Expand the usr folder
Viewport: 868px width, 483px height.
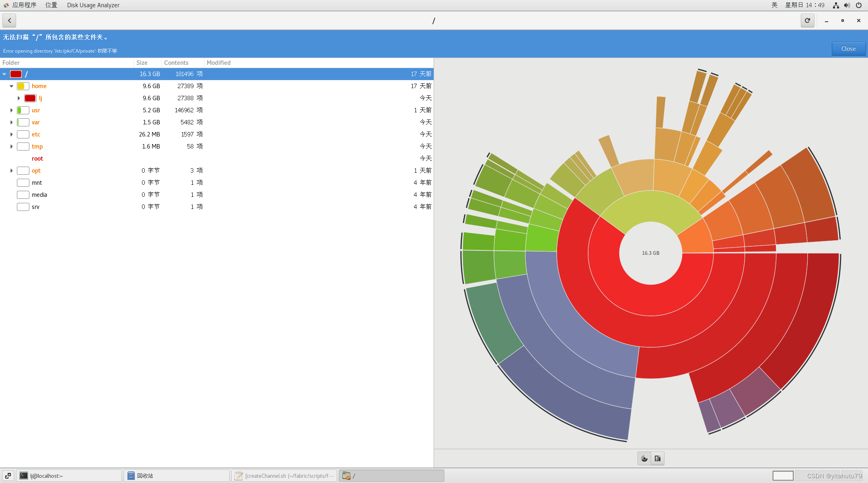tap(12, 110)
